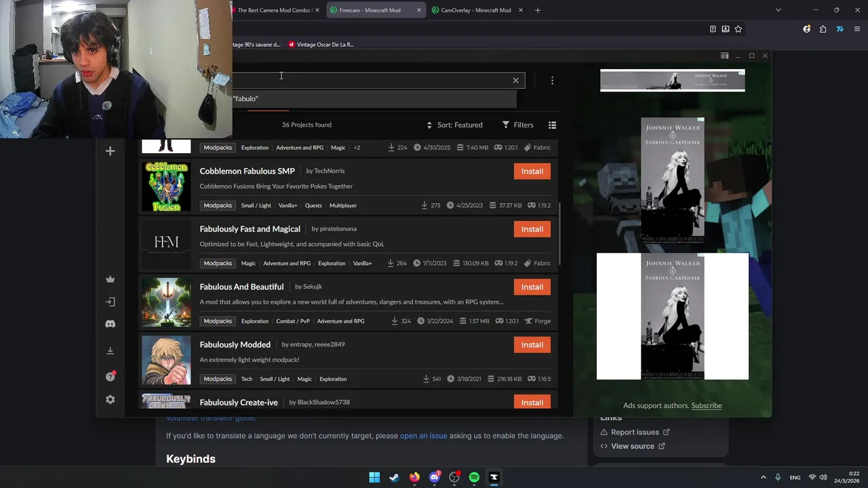Open Firefox from the taskbar
Image resolution: width=868 pixels, height=488 pixels.
[x=414, y=477]
